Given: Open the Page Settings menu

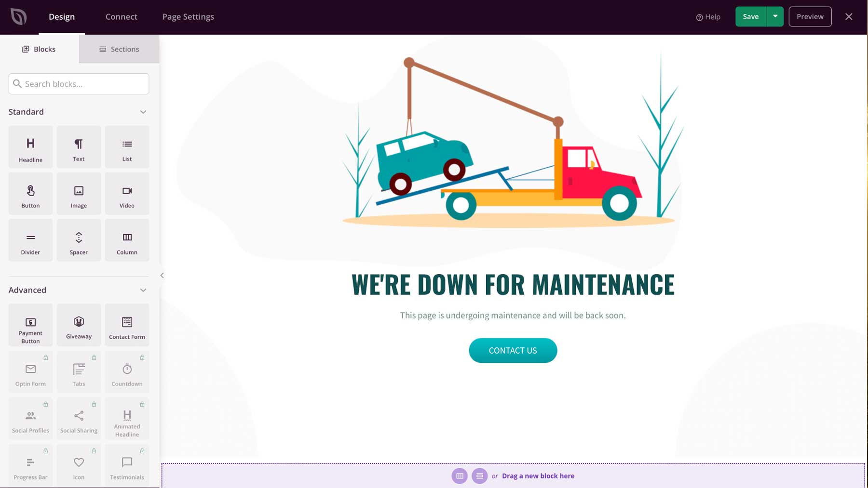Looking at the screenshot, I should pos(188,16).
